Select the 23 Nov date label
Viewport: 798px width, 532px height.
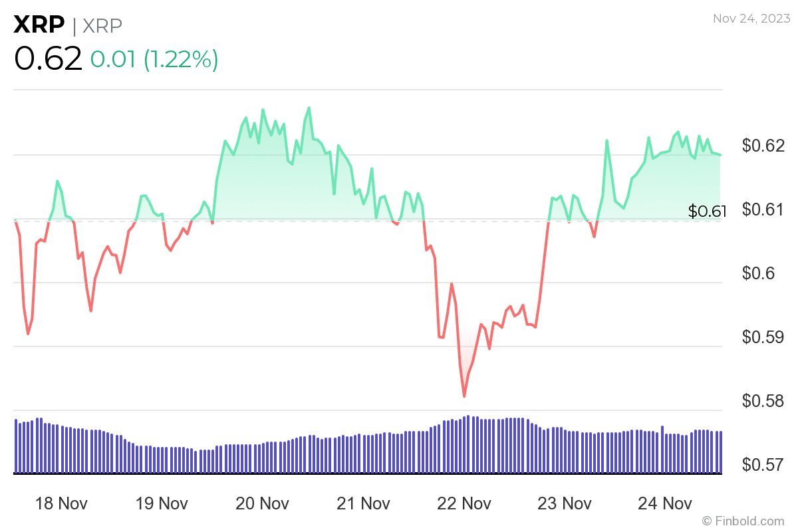tap(565, 503)
